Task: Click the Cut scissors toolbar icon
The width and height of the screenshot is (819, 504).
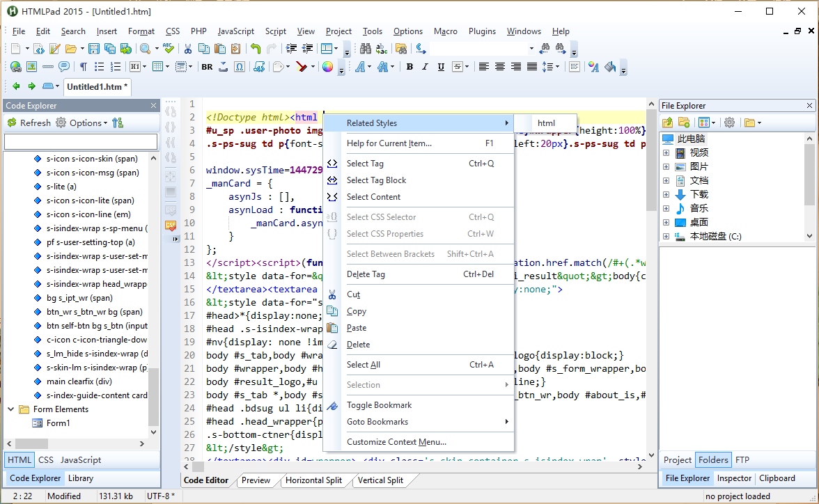Action: (x=187, y=49)
